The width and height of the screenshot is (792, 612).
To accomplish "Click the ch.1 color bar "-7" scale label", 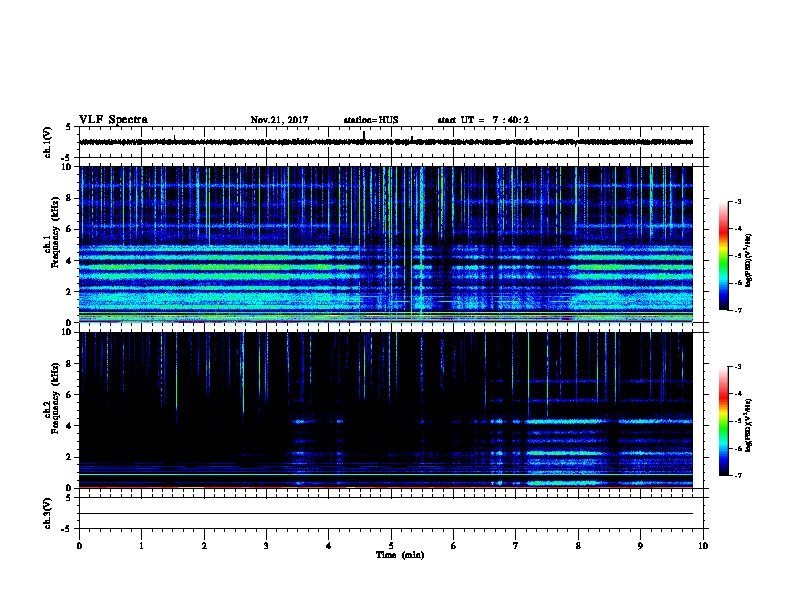I will (x=738, y=310).
